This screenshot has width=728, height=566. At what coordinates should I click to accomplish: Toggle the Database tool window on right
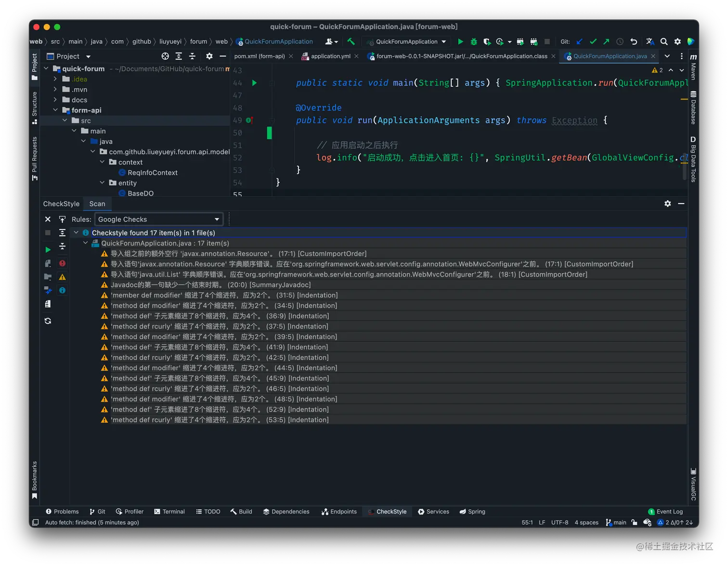[693, 107]
